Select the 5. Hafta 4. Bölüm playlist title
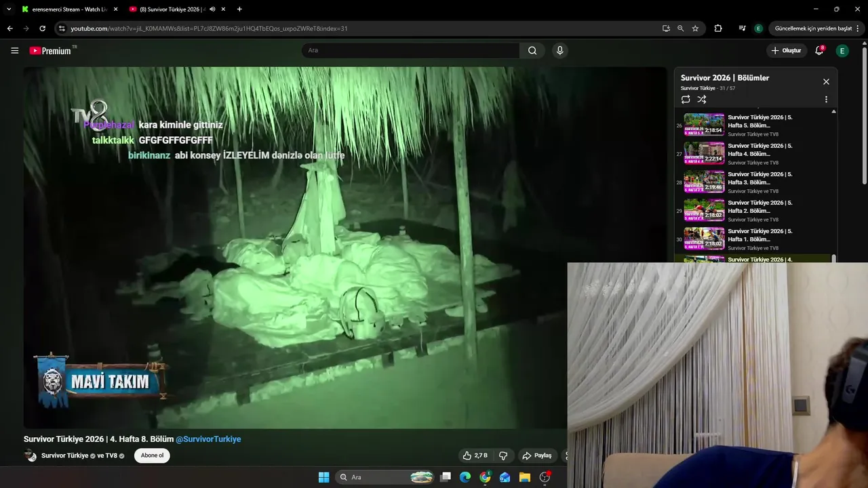The height and width of the screenshot is (488, 868). click(759, 150)
